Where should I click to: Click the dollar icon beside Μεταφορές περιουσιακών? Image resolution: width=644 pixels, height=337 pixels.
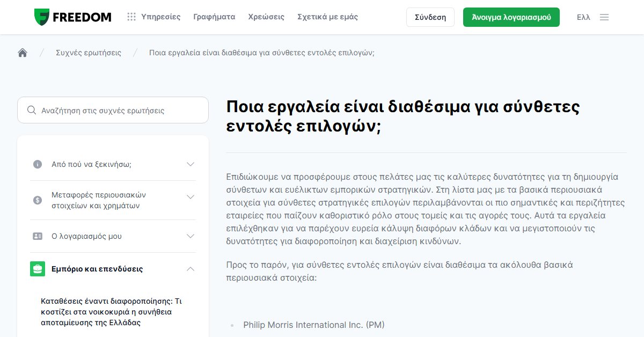click(x=38, y=200)
